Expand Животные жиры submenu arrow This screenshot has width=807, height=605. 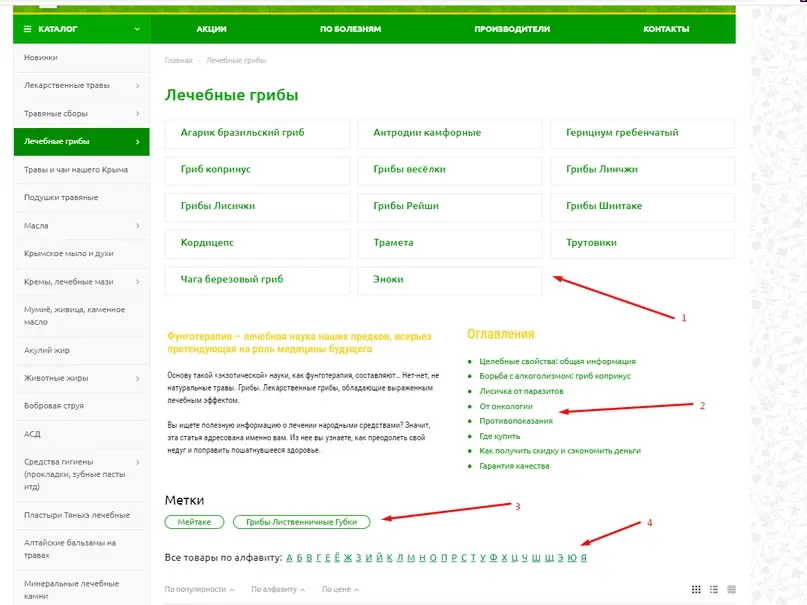pos(138,378)
